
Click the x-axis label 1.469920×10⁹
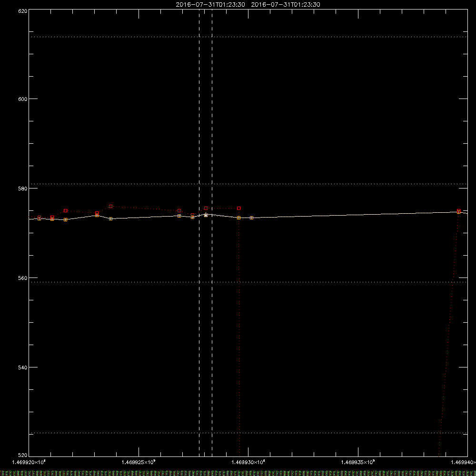coord(29,462)
